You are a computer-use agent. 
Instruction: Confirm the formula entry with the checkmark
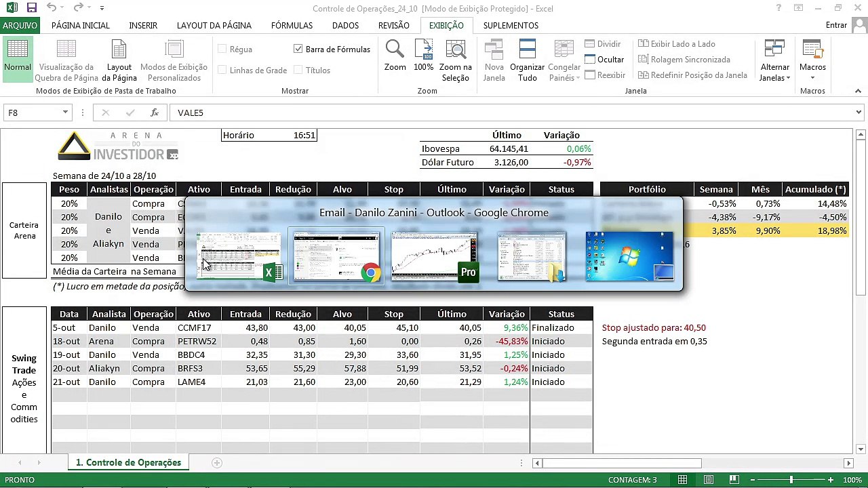130,113
